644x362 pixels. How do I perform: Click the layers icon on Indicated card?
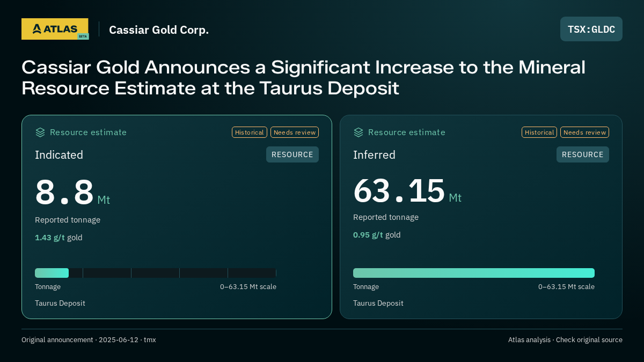(40, 132)
